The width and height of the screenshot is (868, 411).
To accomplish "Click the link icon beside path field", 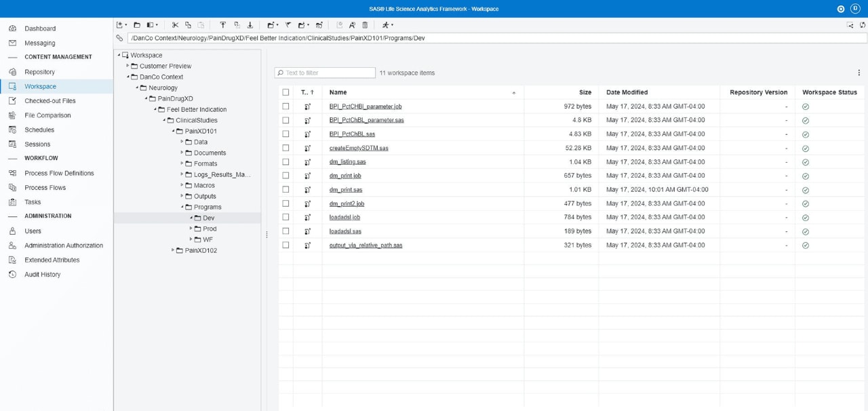I will pyautogui.click(x=119, y=38).
